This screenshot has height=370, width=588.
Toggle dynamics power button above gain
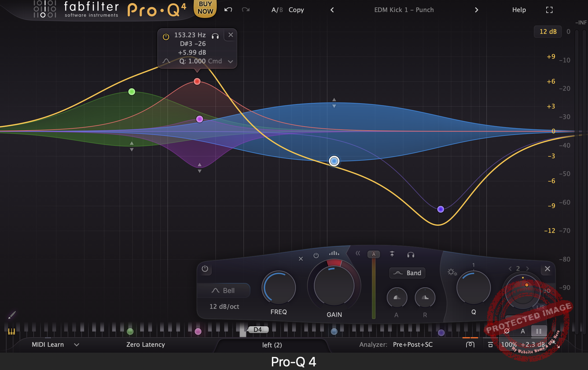316,255
